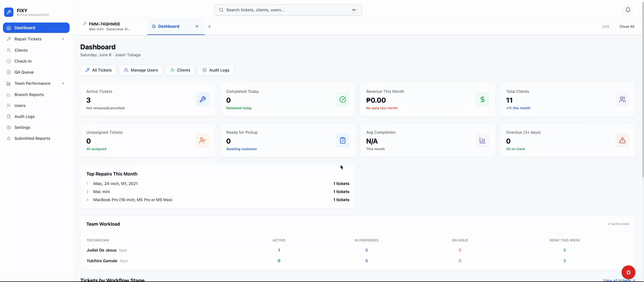Click the Check-In sidebar check icon
The width and height of the screenshot is (644, 282).
[x=9, y=61]
